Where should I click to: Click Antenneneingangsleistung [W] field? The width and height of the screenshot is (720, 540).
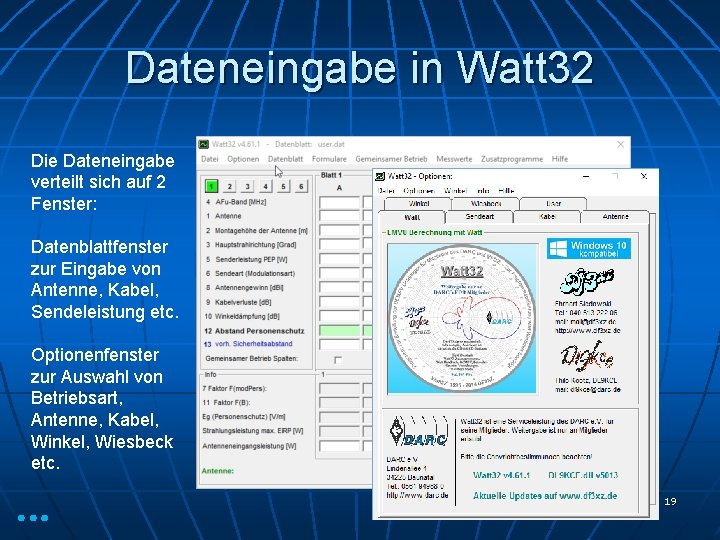[339, 446]
